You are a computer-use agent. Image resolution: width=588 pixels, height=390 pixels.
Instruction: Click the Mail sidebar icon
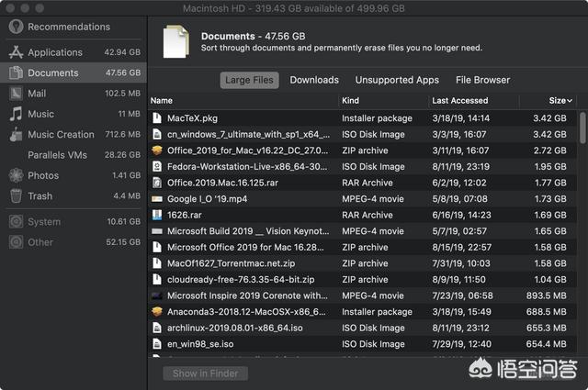click(17, 94)
